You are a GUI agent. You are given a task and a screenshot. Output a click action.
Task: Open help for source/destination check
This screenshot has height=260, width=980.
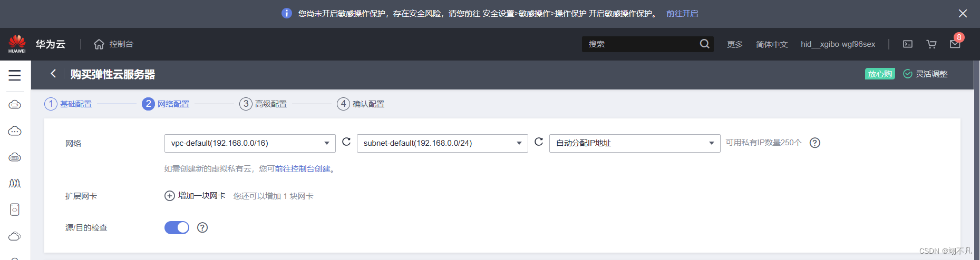(202, 227)
